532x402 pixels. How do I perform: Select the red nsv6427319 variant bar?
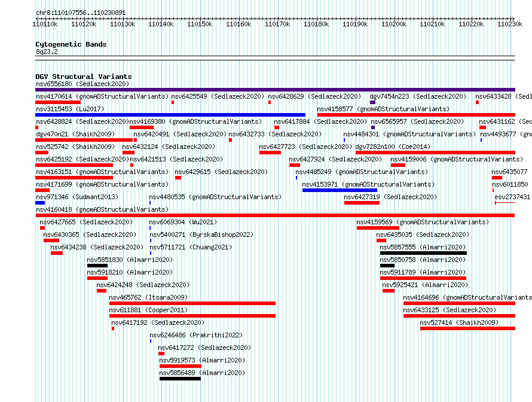coord(362,203)
